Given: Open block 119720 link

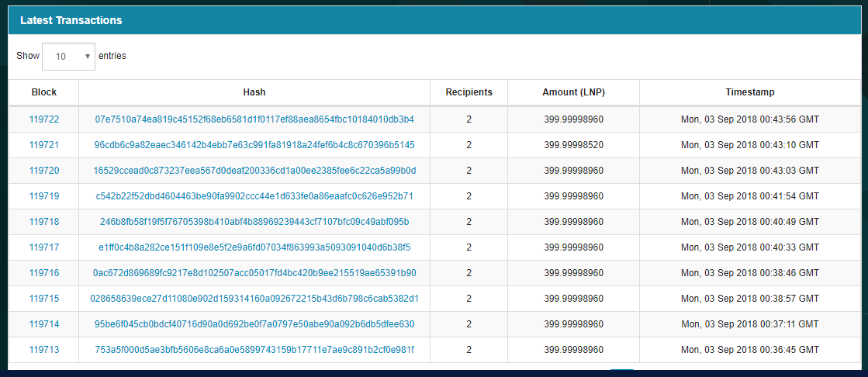Looking at the screenshot, I should pyautogui.click(x=44, y=171).
